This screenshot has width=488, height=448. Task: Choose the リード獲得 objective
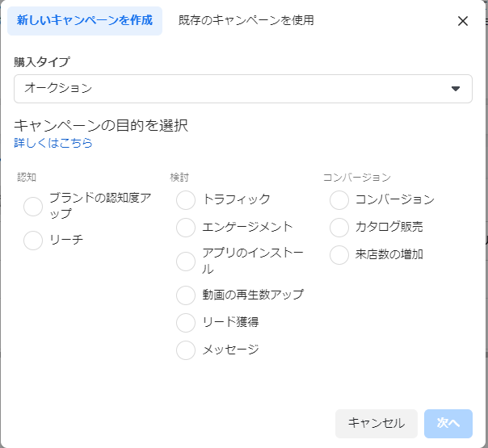point(186,323)
